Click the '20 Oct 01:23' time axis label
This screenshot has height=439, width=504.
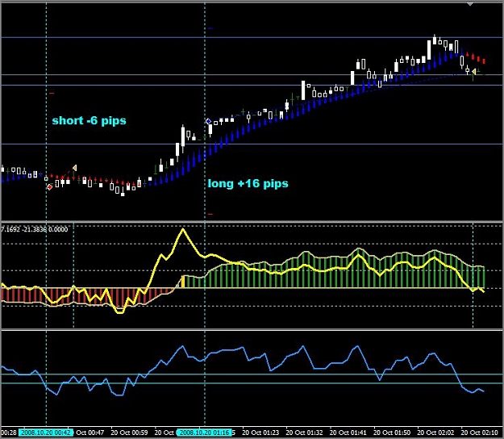pyautogui.click(x=260, y=433)
